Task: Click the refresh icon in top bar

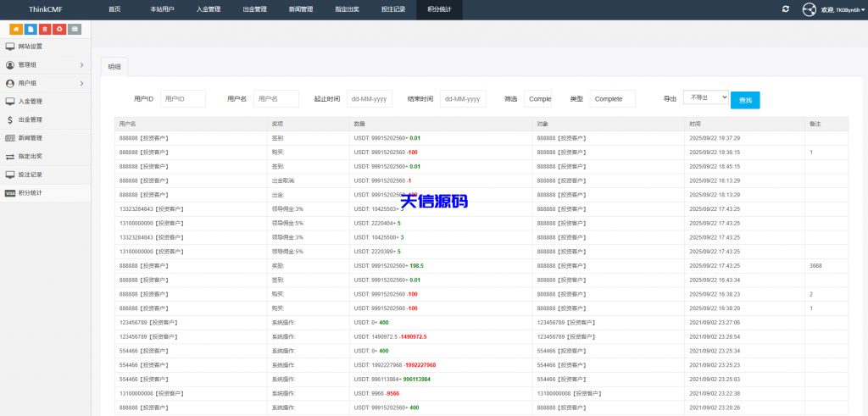Action: pyautogui.click(x=786, y=9)
